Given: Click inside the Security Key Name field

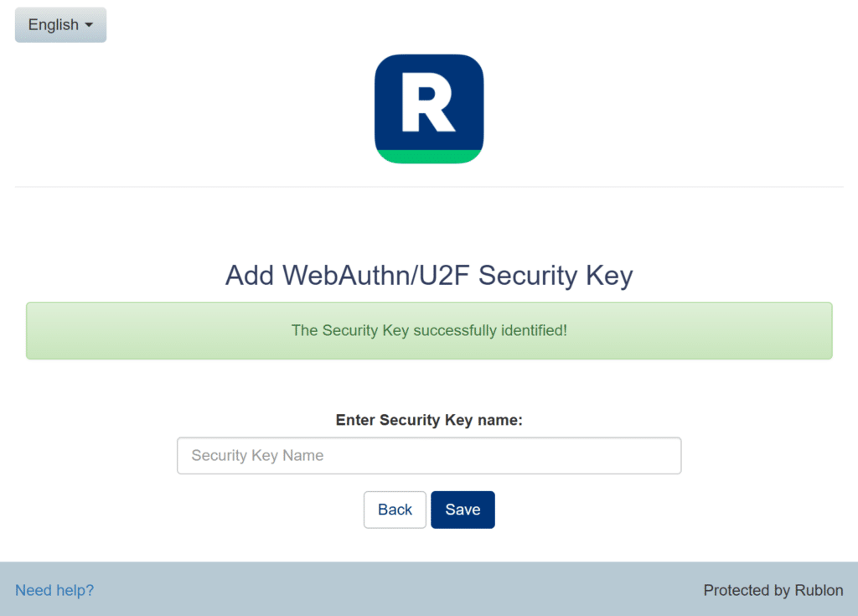Looking at the screenshot, I should click(x=429, y=455).
